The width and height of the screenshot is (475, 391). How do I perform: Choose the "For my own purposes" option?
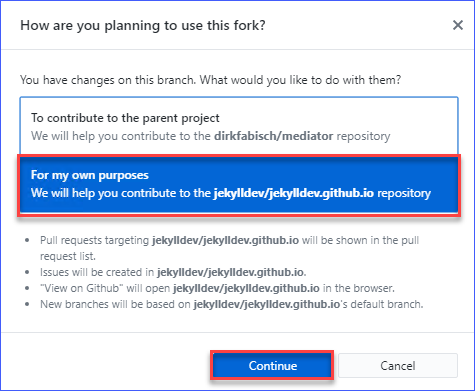pyautogui.click(x=239, y=184)
